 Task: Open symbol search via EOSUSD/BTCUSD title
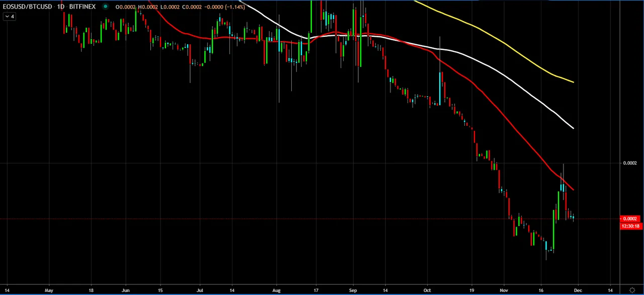[x=27, y=7]
